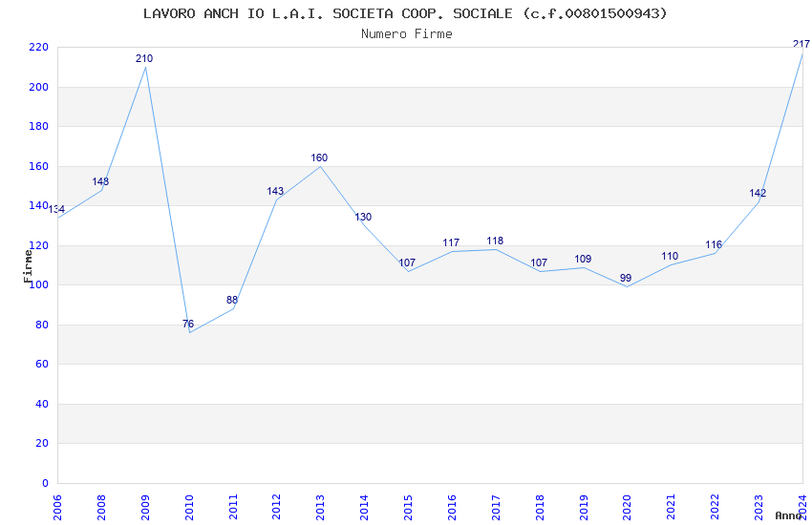Select the y-axis value 60
Image resolution: width=812 pixels, height=525 pixels.
point(41,364)
